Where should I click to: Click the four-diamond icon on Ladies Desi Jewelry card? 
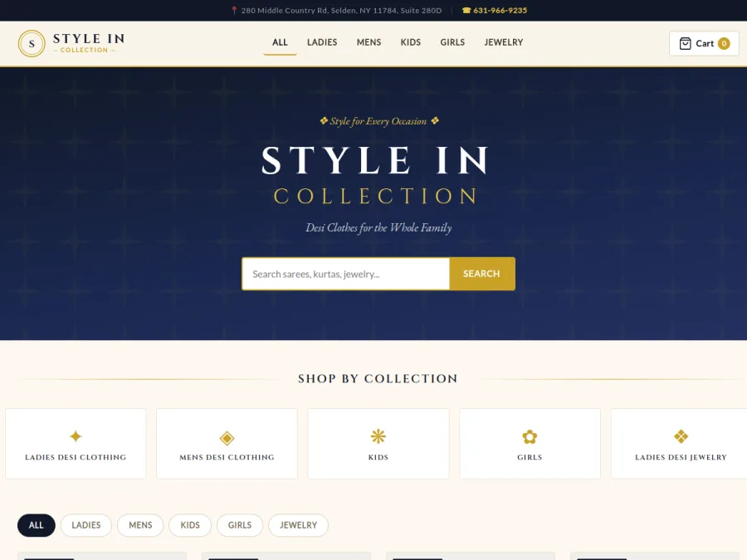[x=681, y=436]
